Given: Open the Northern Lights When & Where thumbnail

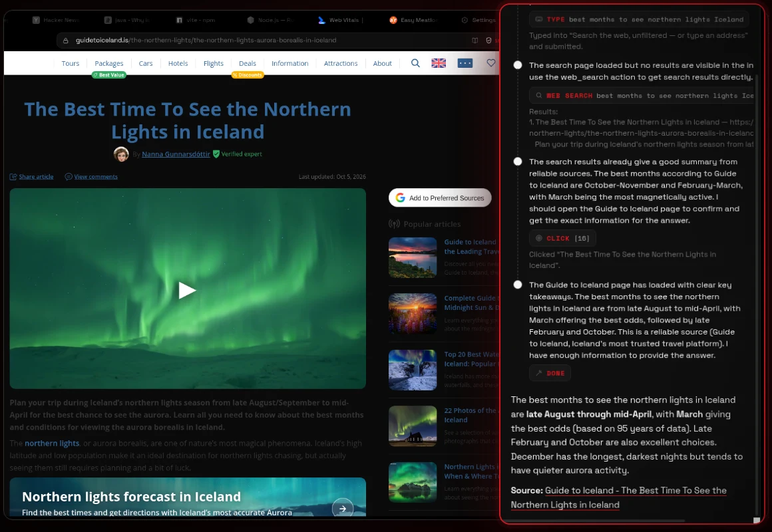Looking at the screenshot, I should [x=413, y=482].
